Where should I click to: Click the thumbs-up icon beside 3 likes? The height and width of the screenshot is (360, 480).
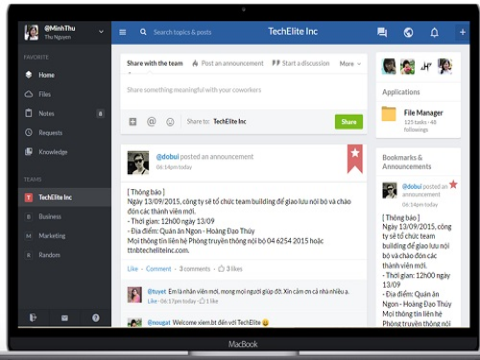click(221, 269)
